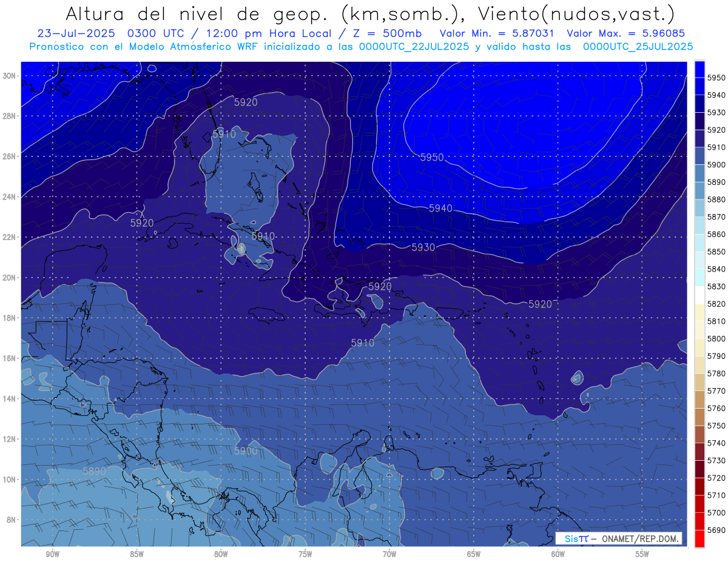Screen dimensions: 728x562
Task: Click the '5720' color legend value
Action: pyautogui.click(x=716, y=478)
